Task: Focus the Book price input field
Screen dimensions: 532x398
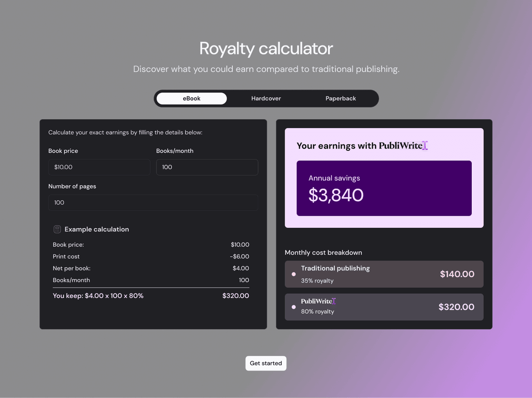Action: tap(99, 167)
